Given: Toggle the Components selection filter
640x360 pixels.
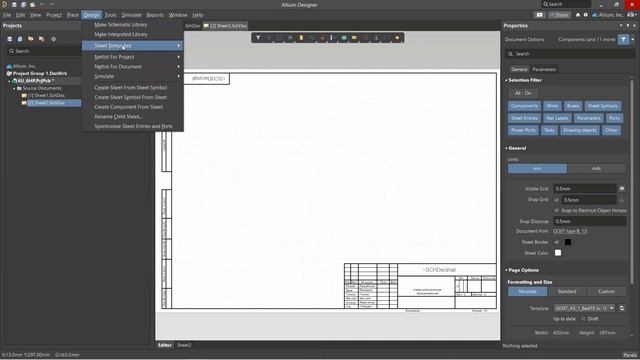Looking at the screenshot, I should (x=524, y=106).
